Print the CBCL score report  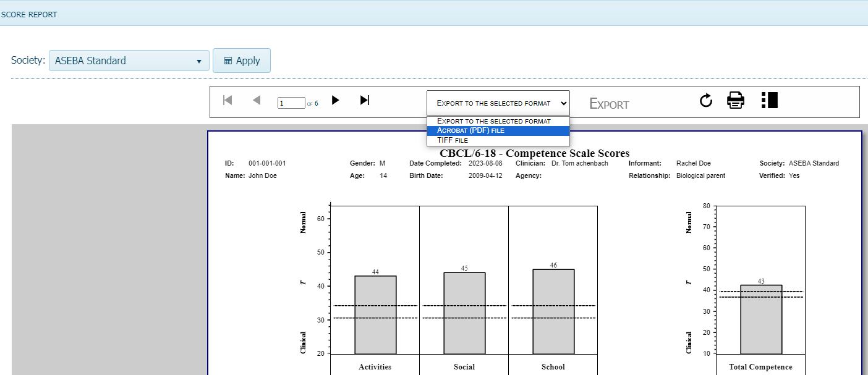pos(735,100)
